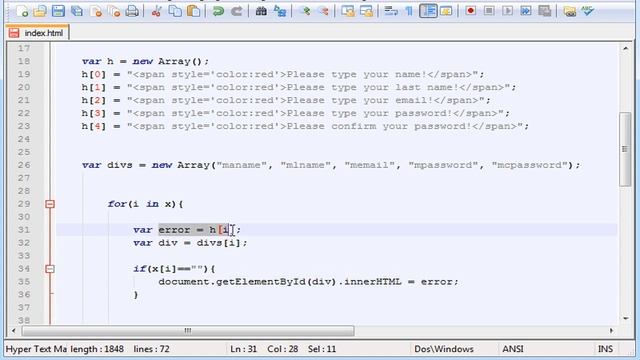Click the 'Ln : 31' status bar entry

(x=244, y=349)
